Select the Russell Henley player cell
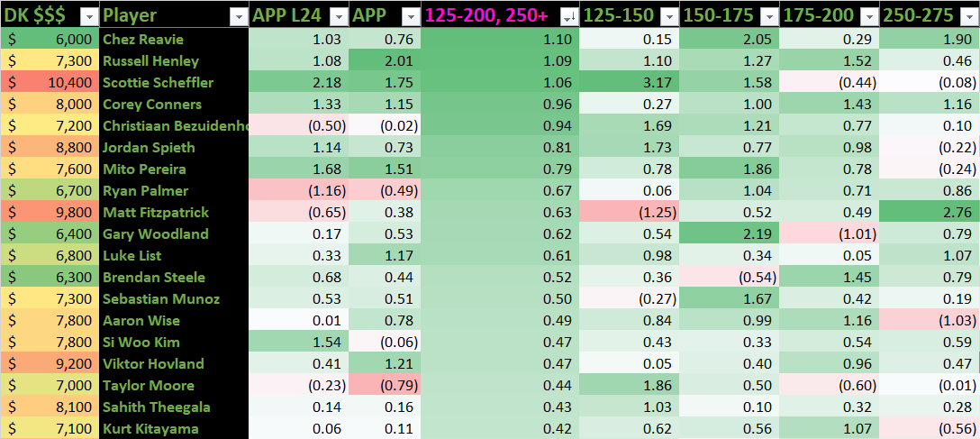The image size is (980, 439). [x=174, y=60]
